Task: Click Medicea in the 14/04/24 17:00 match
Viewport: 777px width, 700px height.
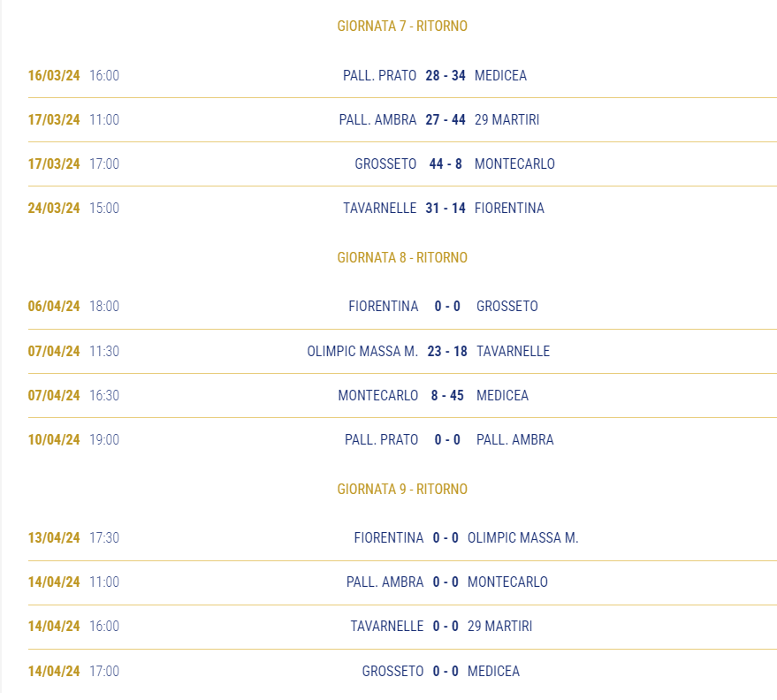Action: pyautogui.click(x=493, y=671)
